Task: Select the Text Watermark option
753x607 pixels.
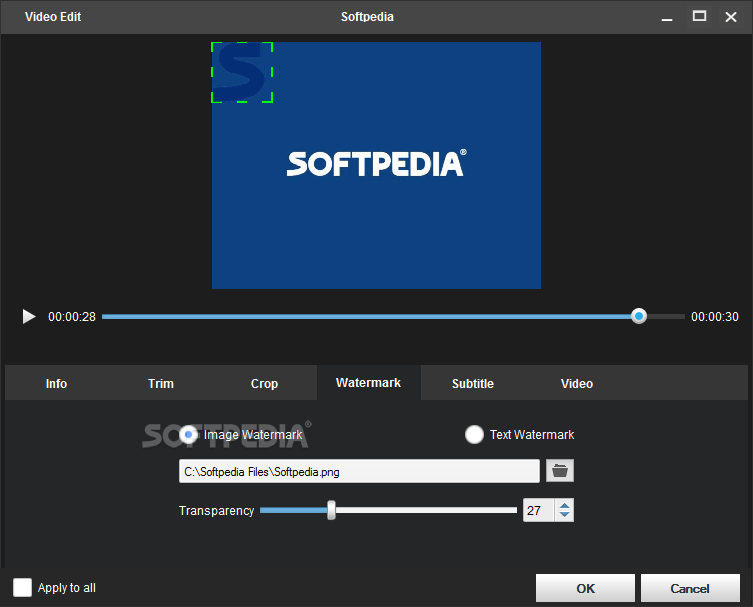Action: [474, 435]
